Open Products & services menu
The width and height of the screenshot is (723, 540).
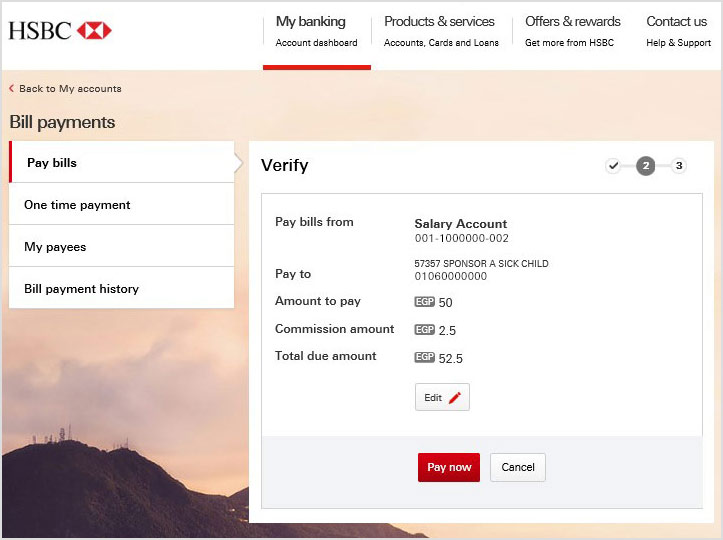pyautogui.click(x=441, y=31)
